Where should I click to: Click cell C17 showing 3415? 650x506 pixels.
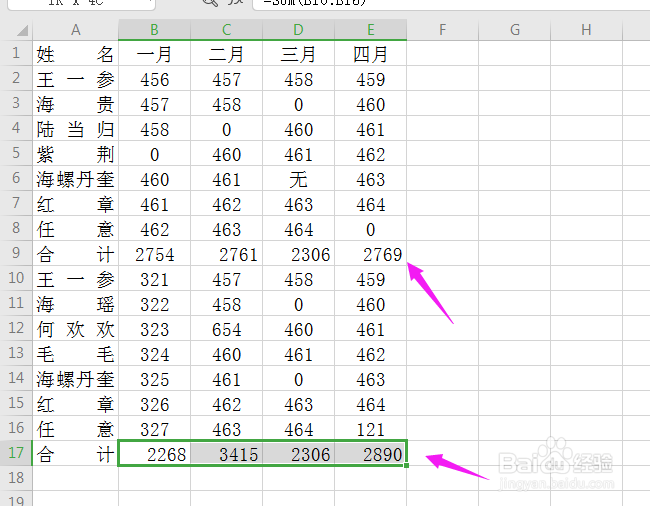tap(226, 453)
